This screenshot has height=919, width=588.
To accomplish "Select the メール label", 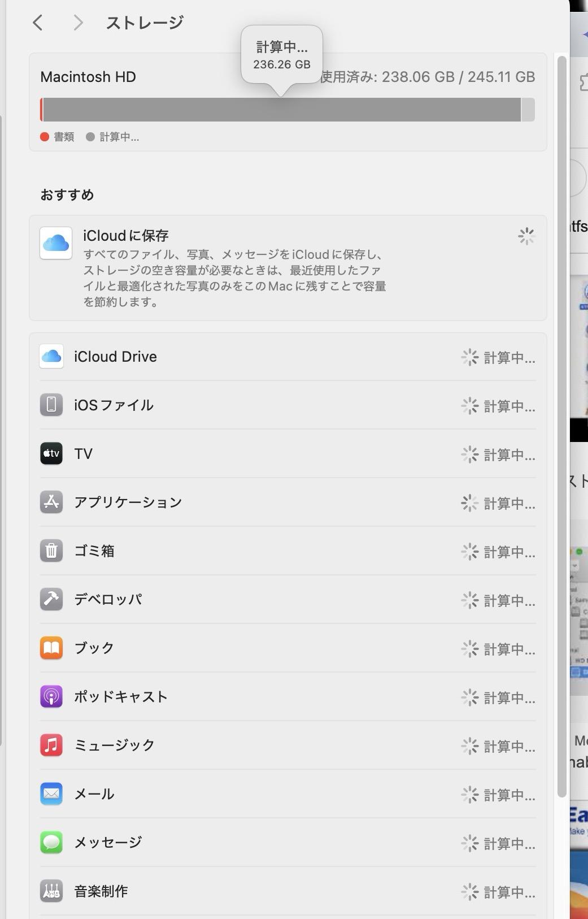I will [94, 794].
